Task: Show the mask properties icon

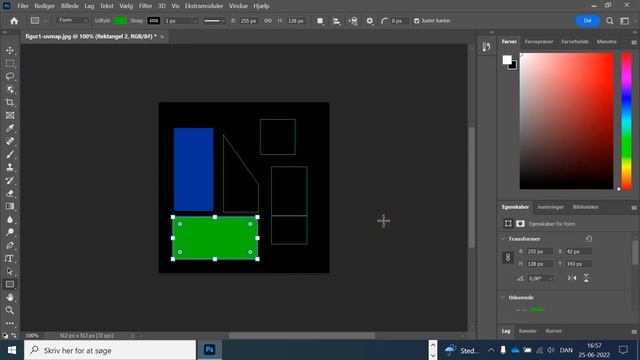Action: (x=520, y=223)
